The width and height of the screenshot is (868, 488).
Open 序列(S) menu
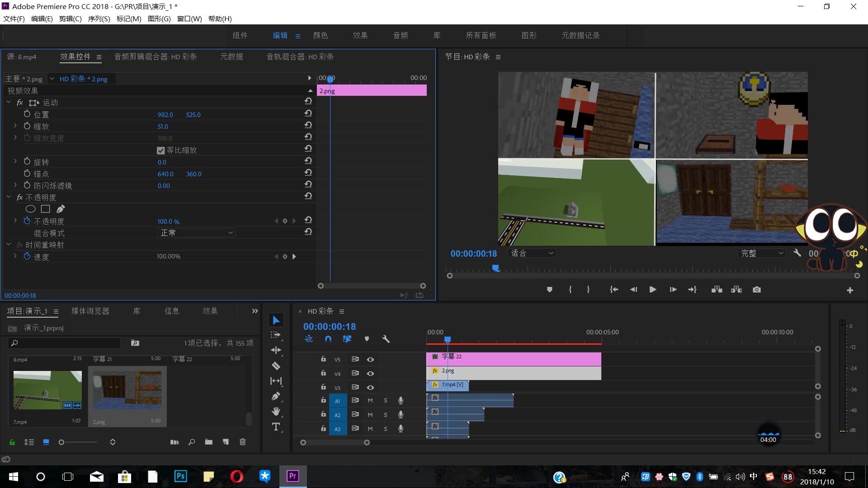(99, 19)
